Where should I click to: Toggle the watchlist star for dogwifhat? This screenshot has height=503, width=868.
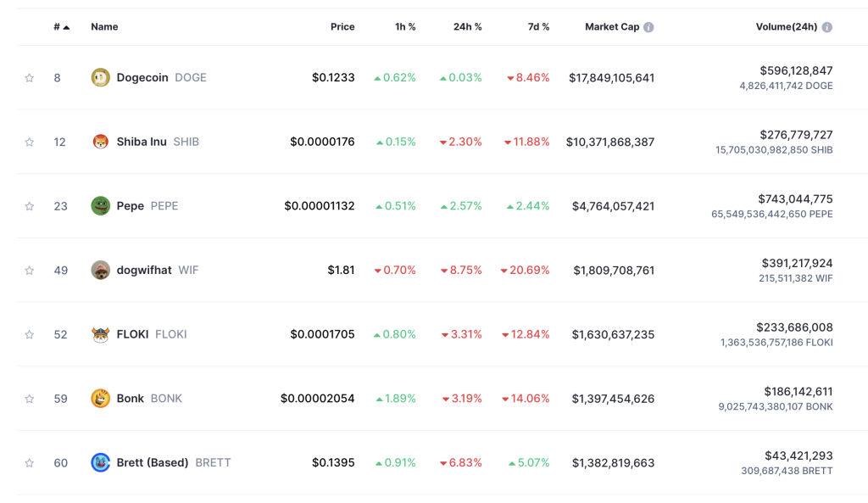[30, 271]
